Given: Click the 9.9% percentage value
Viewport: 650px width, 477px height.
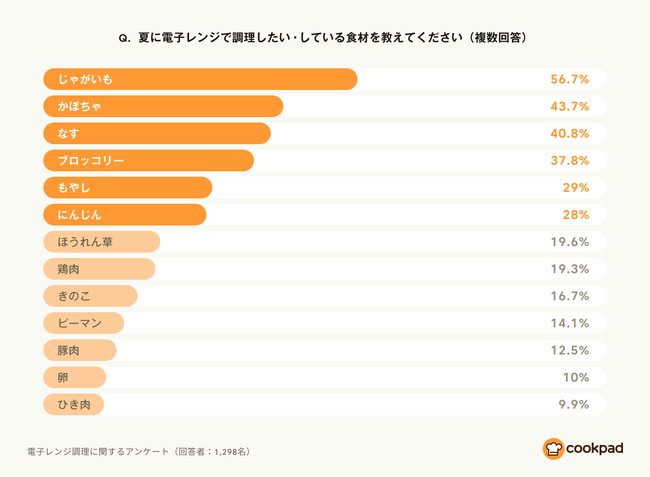Looking at the screenshot, I should click(574, 404).
